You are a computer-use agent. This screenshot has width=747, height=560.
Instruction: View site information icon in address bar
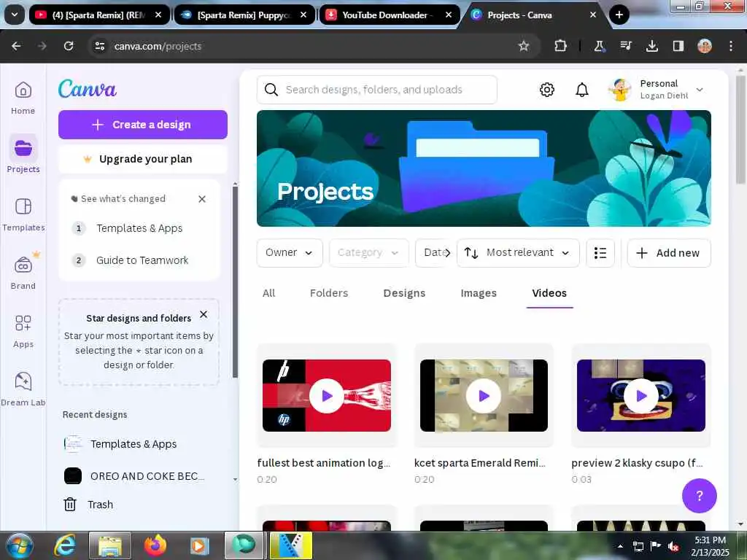pos(99,46)
